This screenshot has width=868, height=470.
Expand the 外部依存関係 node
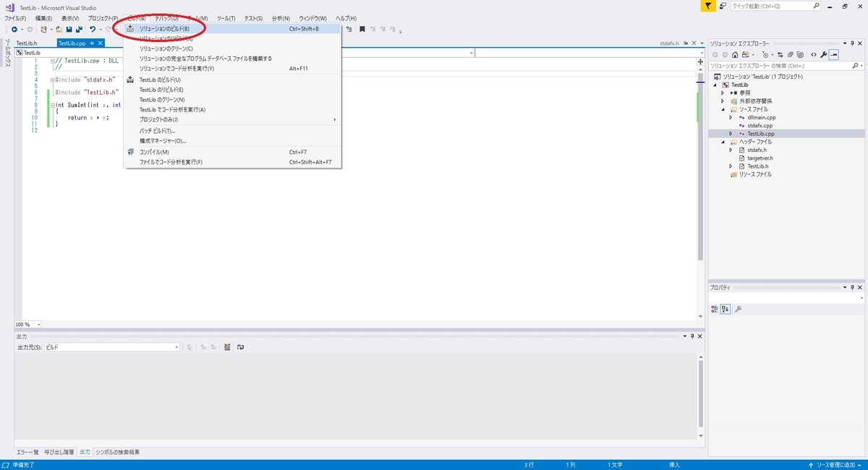click(x=722, y=101)
